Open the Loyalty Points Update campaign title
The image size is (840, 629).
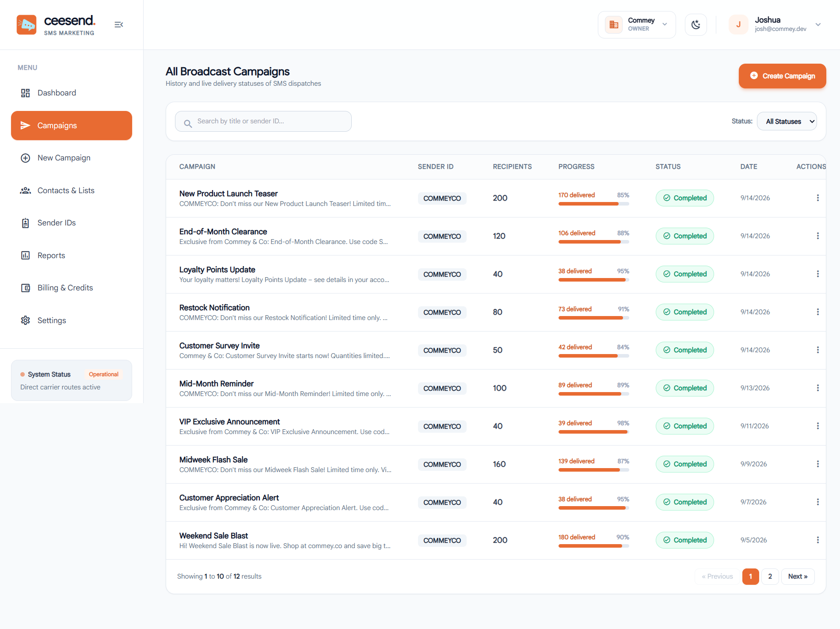pyautogui.click(x=217, y=270)
